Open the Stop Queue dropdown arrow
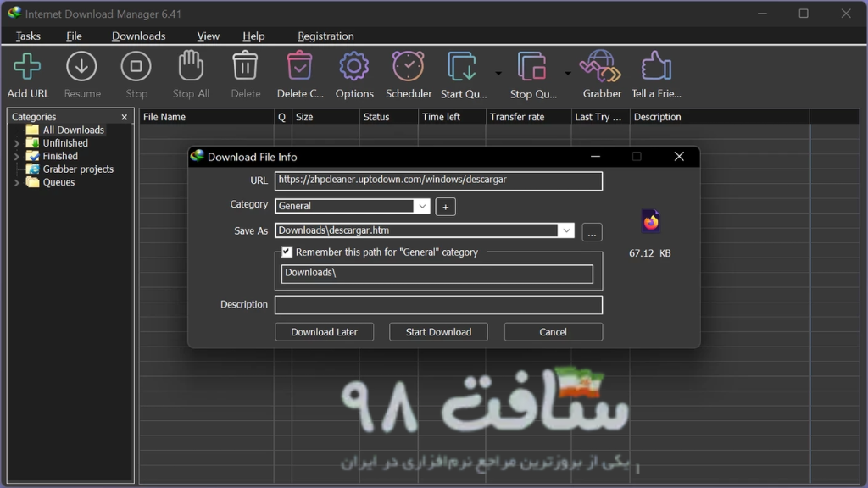868x488 pixels. pos(567,73)
